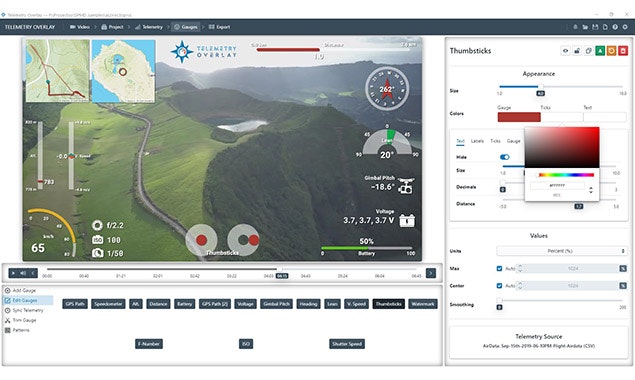Image resolution: width=635 pixels, height=380 pixels.
Task: Click the help question mark icon
Action: click(615, 27)
